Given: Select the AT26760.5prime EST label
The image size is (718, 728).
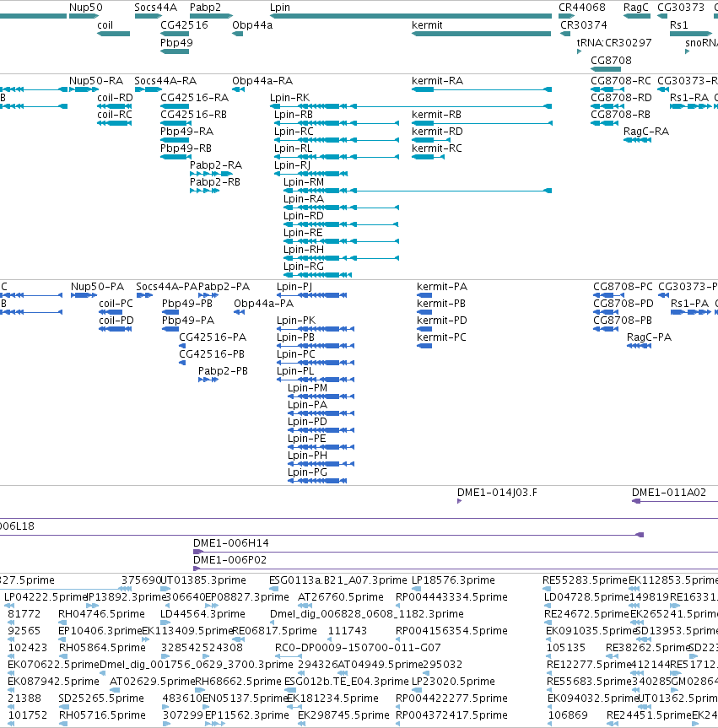Looking at the screenshot, I should pos(341,597).
